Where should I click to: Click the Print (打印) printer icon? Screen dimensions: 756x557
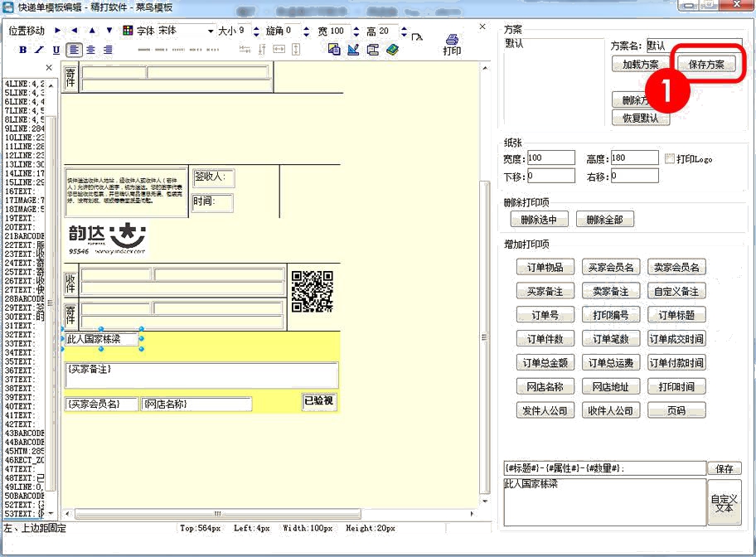click(452, 40)
